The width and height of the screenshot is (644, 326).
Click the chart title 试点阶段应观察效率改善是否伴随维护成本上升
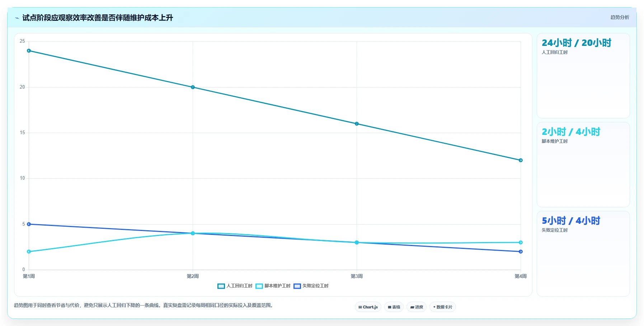[98, 18]
